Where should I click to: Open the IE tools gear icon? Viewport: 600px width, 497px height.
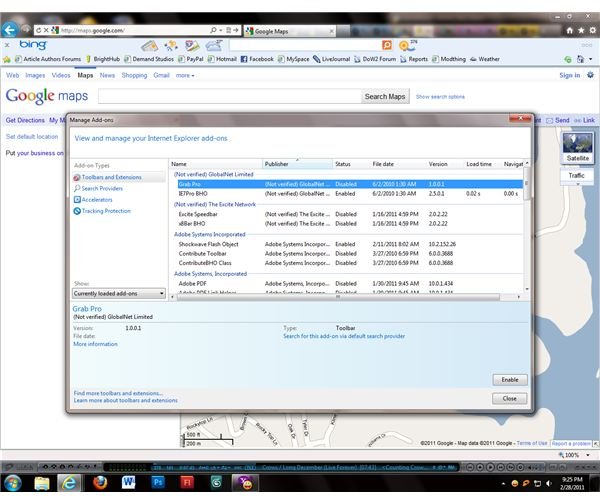point(593,30)
